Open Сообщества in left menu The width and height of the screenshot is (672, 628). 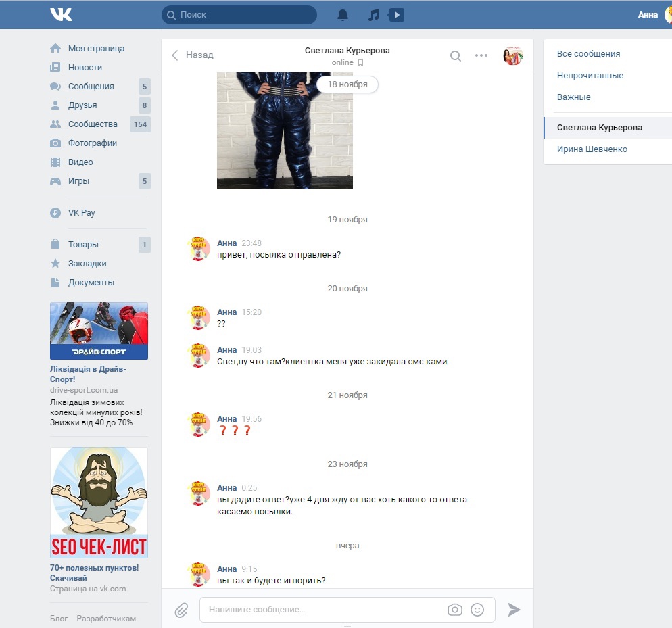[x=92, y=124]
